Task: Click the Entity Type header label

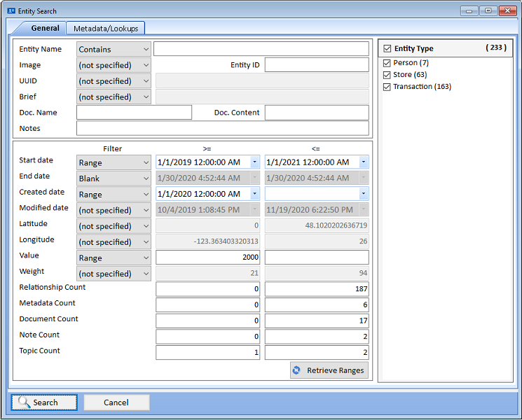Action: pyautogui.click(x=414, y=48)
